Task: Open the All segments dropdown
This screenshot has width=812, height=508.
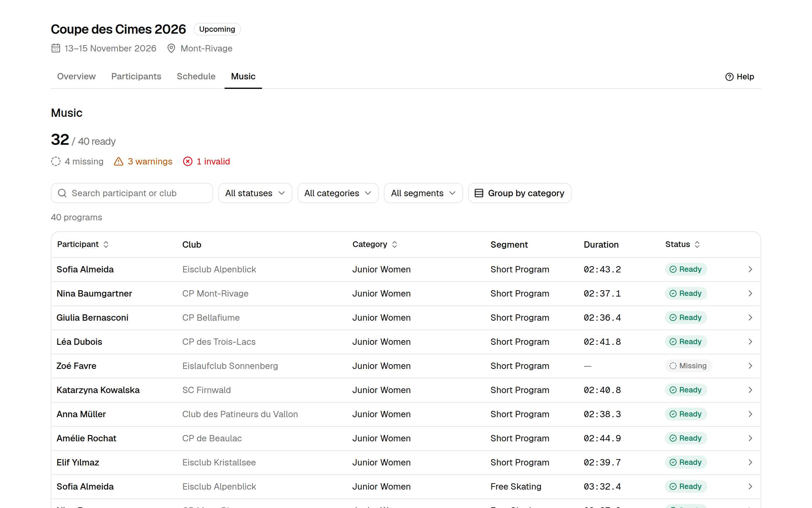Action: [x=423, y=193]
